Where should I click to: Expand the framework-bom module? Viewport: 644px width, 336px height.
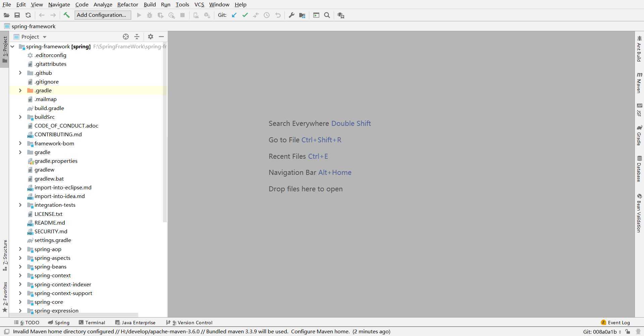pos(20,143)
